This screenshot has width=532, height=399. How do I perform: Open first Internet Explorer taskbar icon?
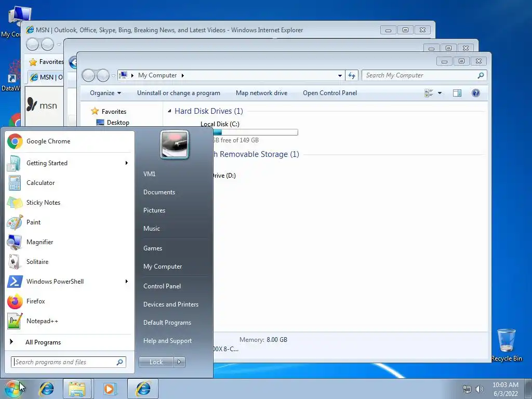[x=46, y=389]
